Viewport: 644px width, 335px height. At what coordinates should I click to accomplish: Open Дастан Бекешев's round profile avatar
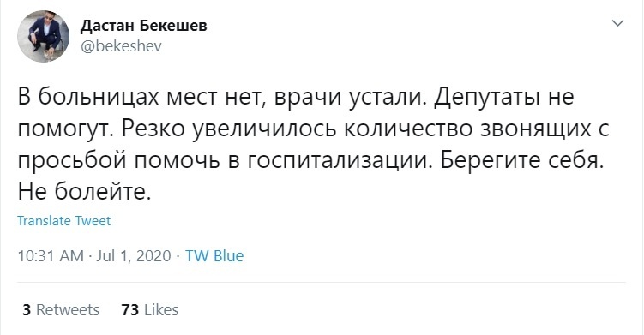(43, 37)
